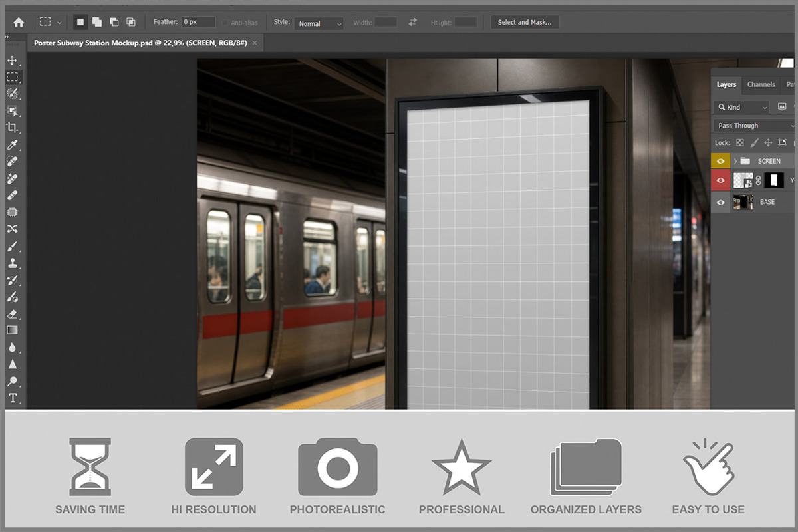Click the Height input field
The image size is (798, 532).
[465, 22]
